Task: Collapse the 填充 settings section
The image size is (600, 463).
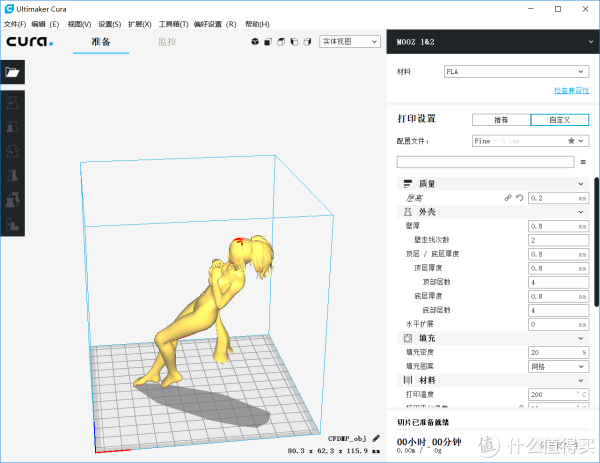Action: point(580,338)
